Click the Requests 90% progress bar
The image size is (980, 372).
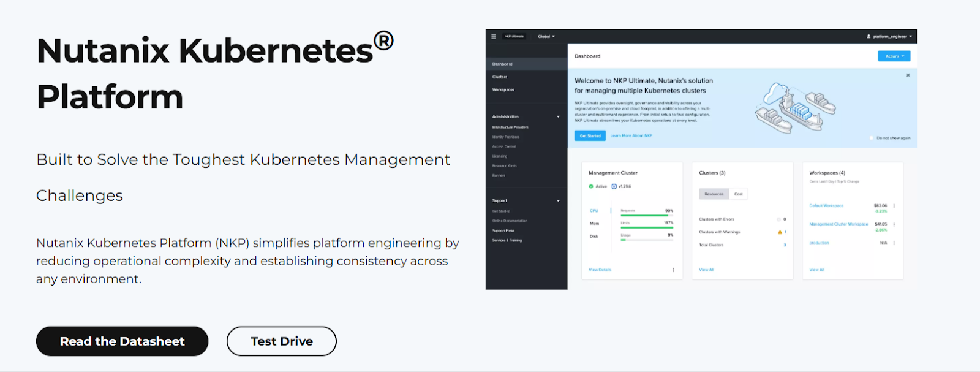[647, 215]
